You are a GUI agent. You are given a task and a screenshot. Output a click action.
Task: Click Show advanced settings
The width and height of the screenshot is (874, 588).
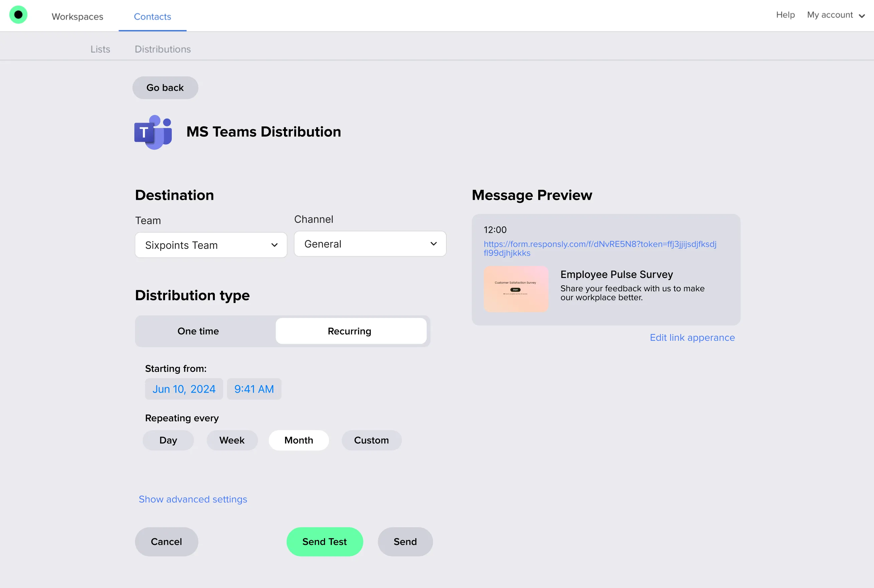coord(193,499)
